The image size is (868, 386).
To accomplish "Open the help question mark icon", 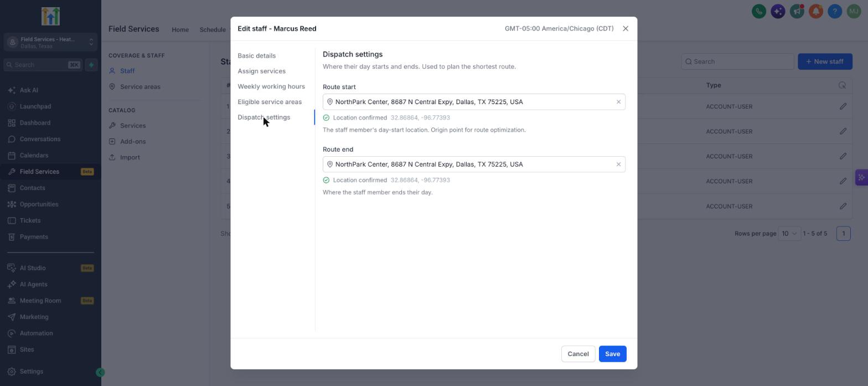I will click(835, 11).
